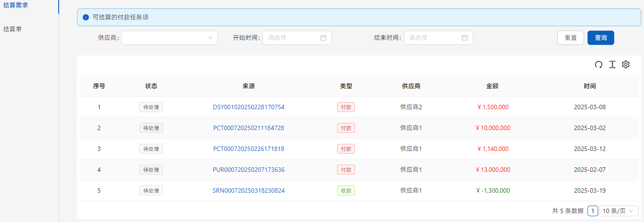Click the 重置 button

(571, 38)
